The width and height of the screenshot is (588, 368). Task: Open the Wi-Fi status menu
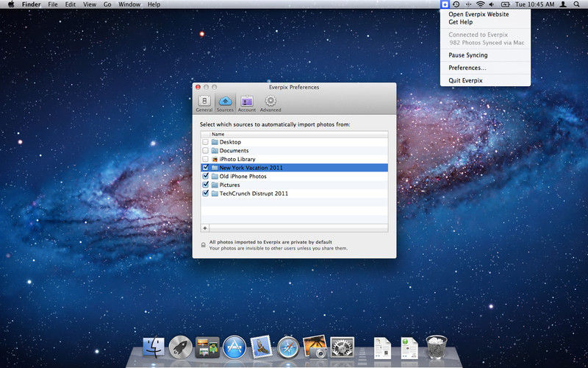click(x=481, y=4)
